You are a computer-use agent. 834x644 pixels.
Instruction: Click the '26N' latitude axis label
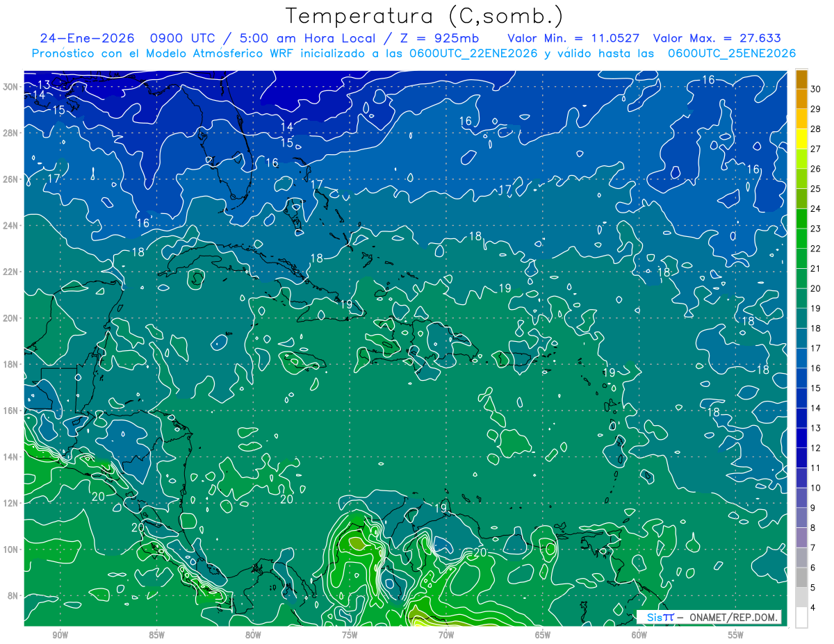(x=10, y=179)
